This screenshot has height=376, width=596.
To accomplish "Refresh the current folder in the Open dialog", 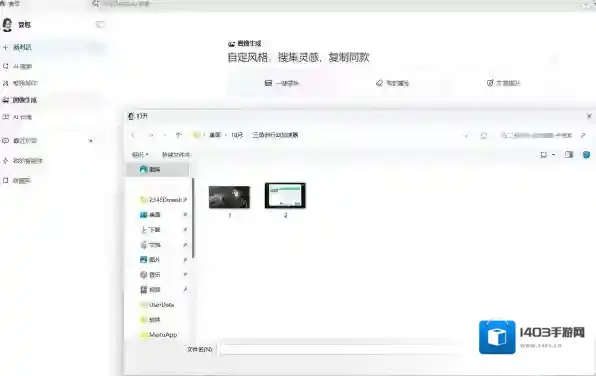I will coord(483,135).
